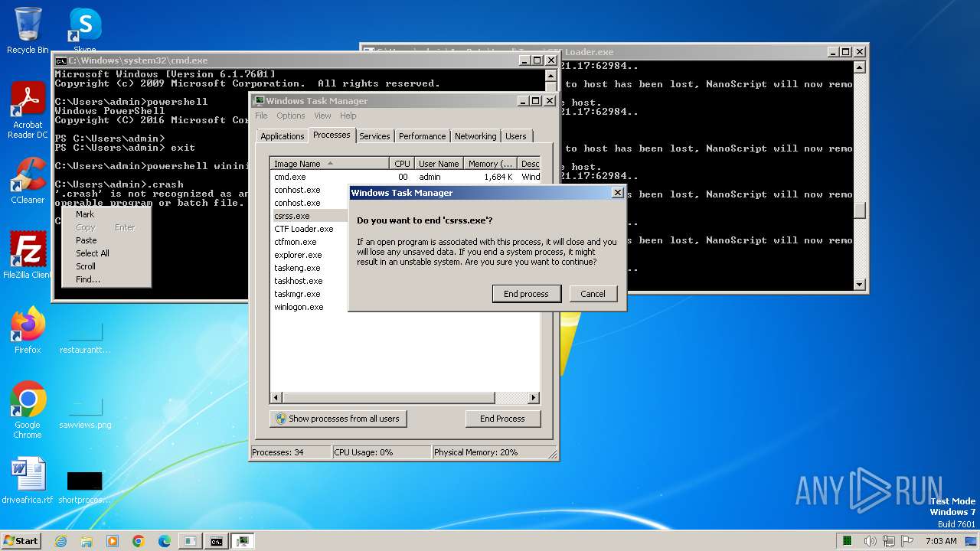Click the End Process button in Task Manager
980x551 pixels.
point(502,419)
